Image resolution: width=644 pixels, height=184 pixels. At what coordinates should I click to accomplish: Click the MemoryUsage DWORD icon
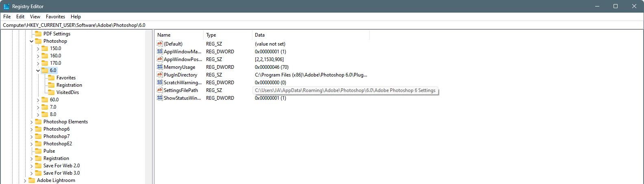[160, 67]
